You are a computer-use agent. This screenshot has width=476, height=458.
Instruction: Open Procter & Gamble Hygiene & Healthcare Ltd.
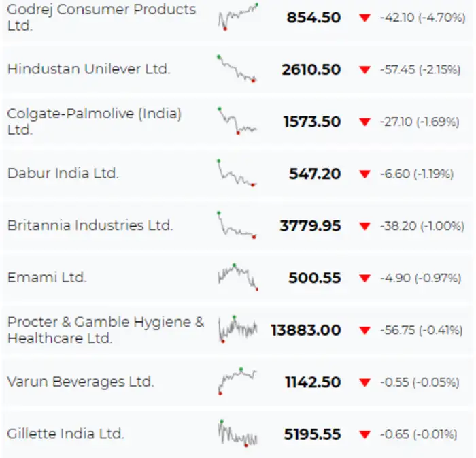pyautogui.click(x=105, y=329)
